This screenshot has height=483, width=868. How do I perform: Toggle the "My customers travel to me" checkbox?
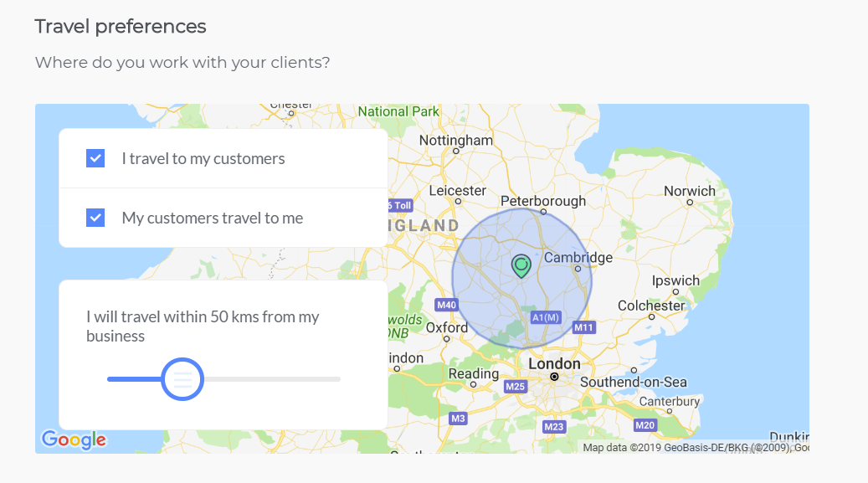[95, 217]
